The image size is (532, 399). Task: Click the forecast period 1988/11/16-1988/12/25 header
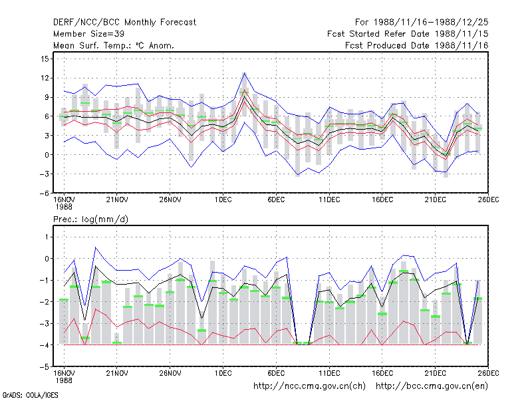click(x=422, y=23)
